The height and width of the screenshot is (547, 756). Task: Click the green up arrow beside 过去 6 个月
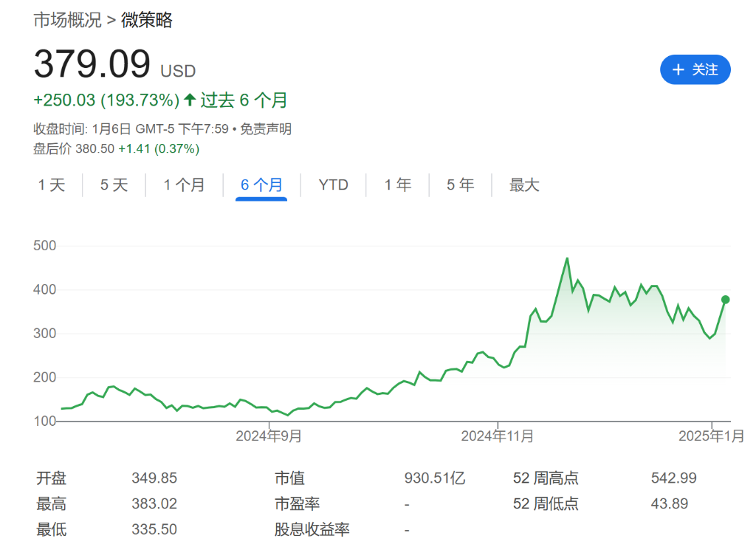pos(190,100)
